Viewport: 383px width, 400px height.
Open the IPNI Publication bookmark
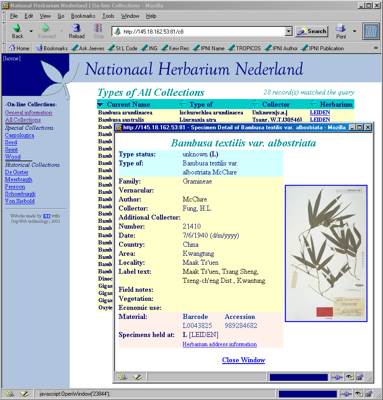[322, 48]
